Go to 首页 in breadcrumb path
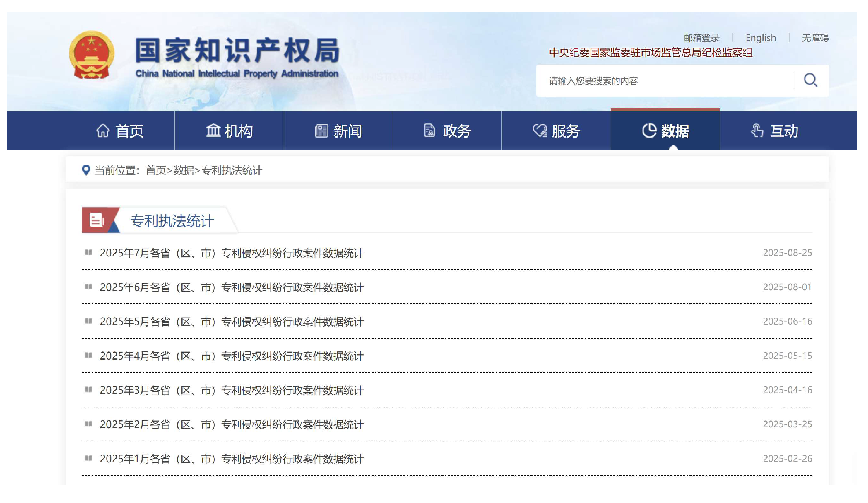Screen dimensions: 868x503 tap(156, 170)
